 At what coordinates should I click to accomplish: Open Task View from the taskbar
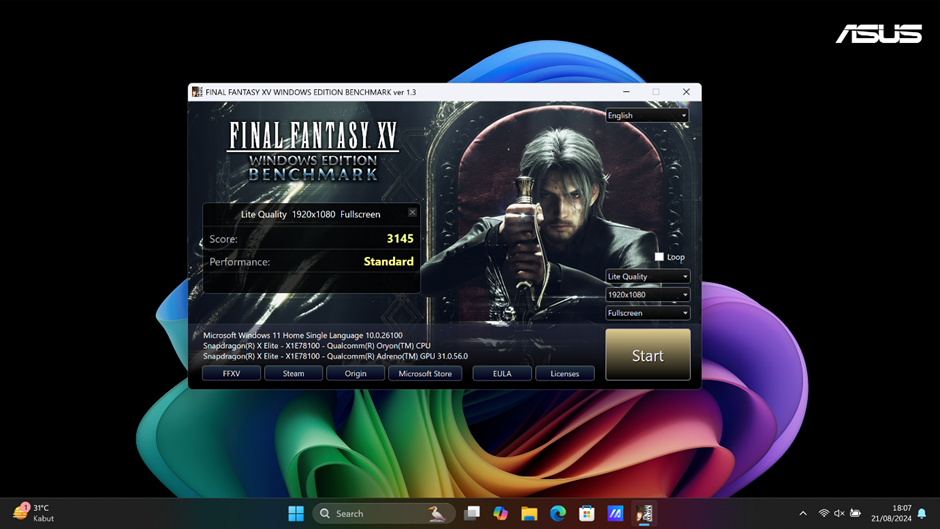click(x=472, y=513)
